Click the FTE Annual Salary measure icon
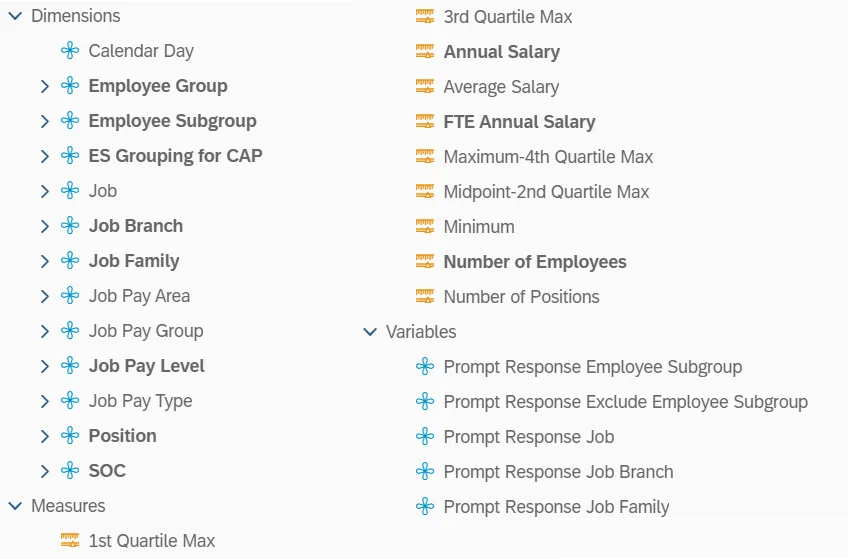Image resolution: width=848 pixels, height=559 pixels. click(425, 122)
